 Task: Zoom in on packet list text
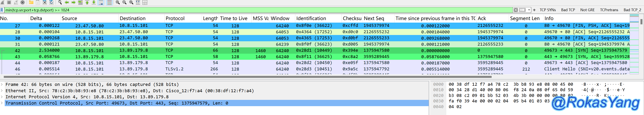(118, 3)
